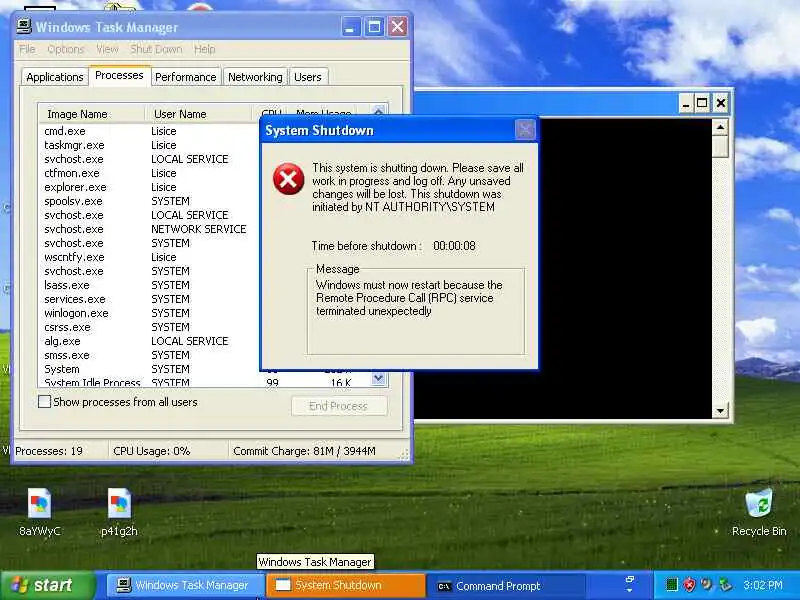Select the spoolsv.exe process row
The width and height of the screenshot is (800, 600).
pos(149,201)
